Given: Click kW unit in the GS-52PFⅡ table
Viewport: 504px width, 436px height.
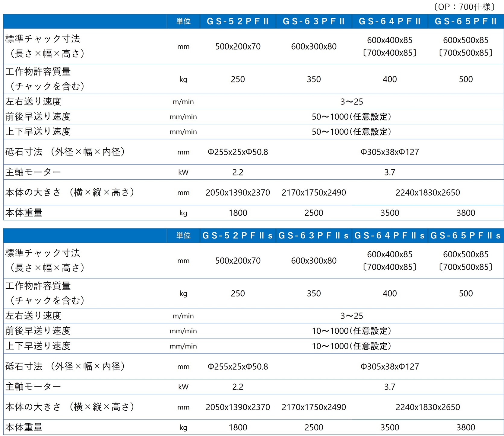Looking at the screenshot, I should tap(183, 172).
